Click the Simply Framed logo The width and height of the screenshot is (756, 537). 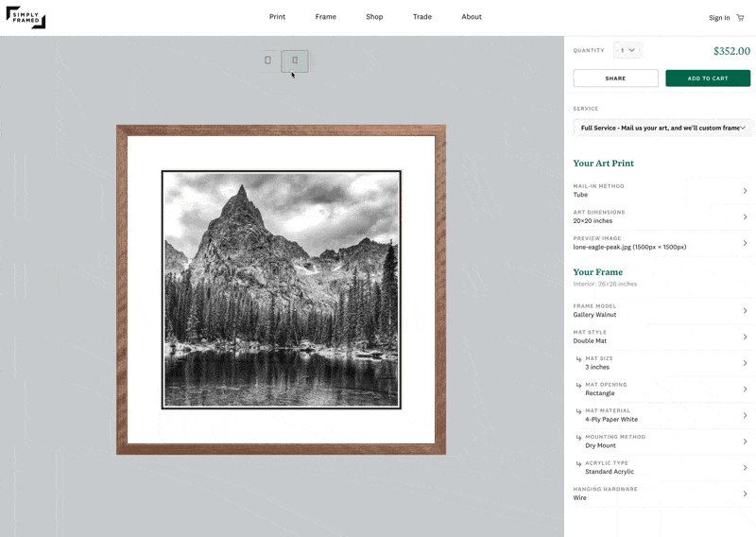point(26,17)
